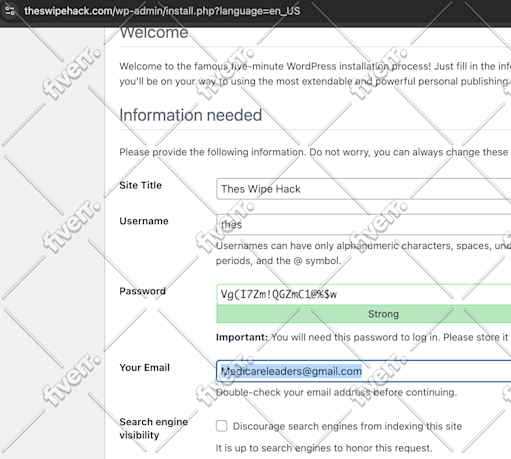Click the 'Welcome to the famous five-minute' paragraph
Screen dimensions: 511x459
coord(315,74)
